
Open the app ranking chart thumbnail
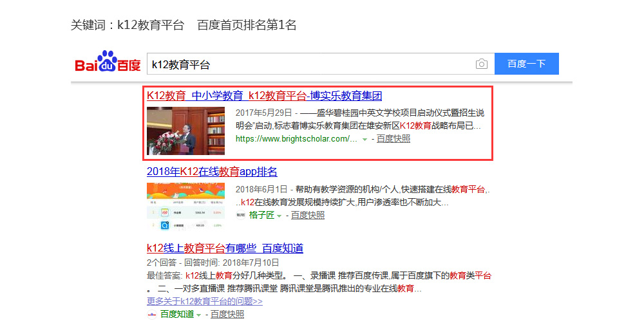pos(185,207)
